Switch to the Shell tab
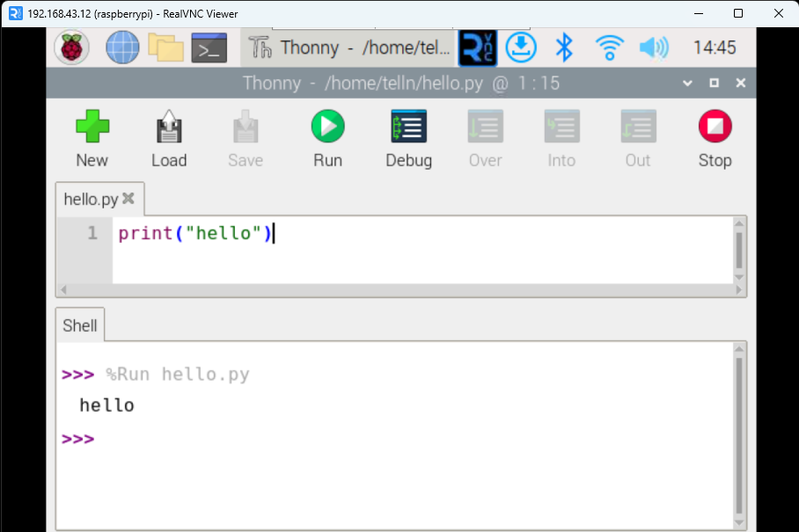The image size is (799, 532). point(79,325)
